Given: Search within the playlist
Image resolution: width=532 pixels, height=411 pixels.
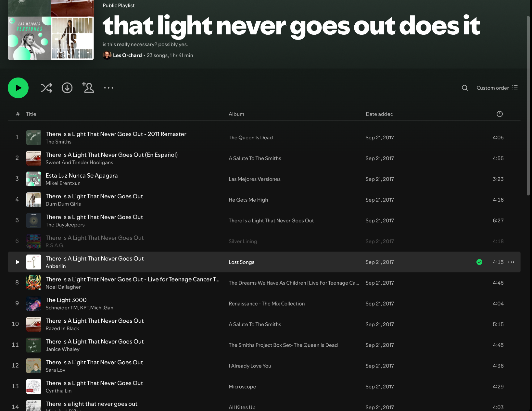Looking at the screenshot, I should pyautogui.click(x=465, y=88).
